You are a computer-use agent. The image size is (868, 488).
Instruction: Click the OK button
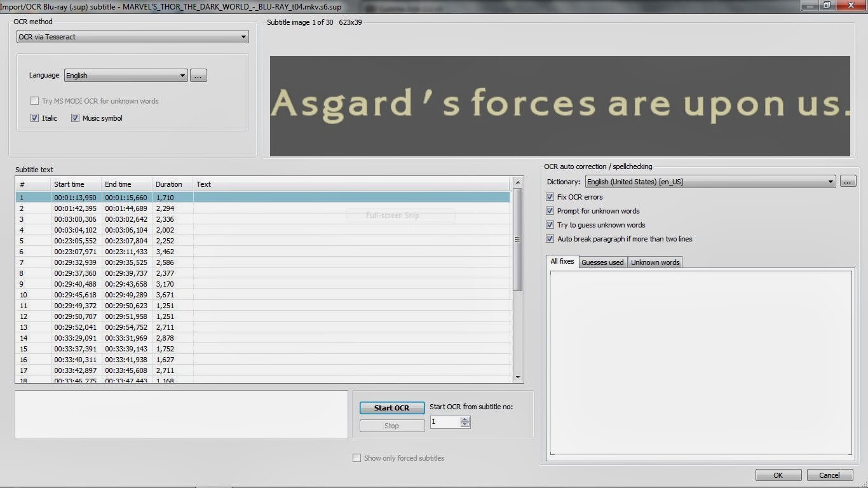778,475
